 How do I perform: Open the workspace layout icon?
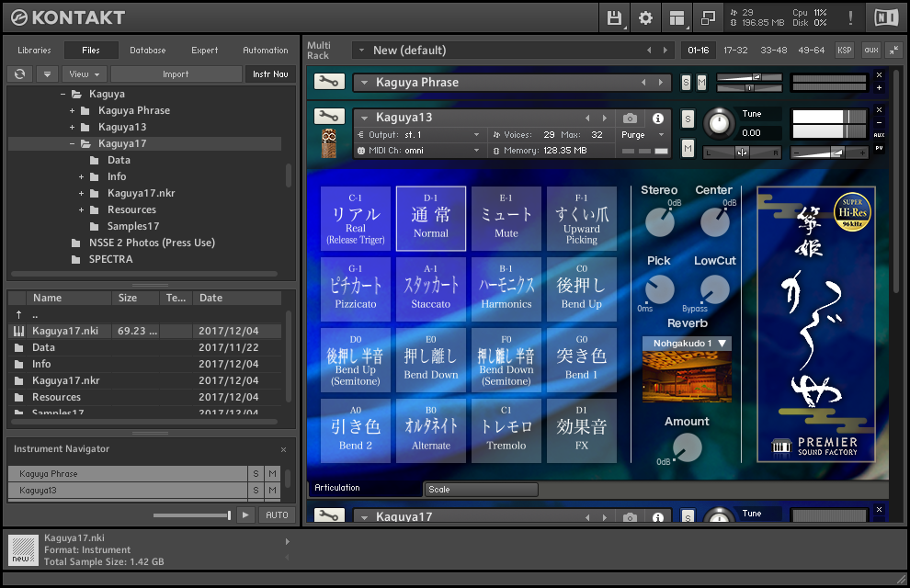(x=677, y=18)
